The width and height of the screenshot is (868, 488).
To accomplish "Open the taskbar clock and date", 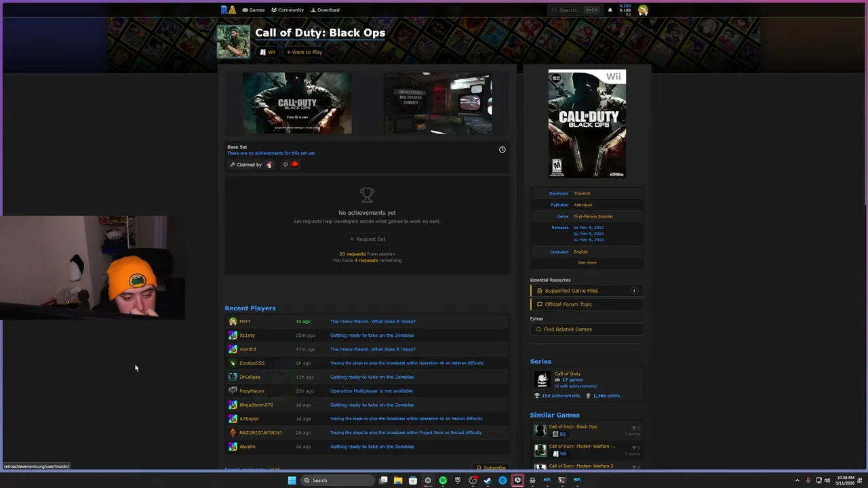I will [846, 481].
